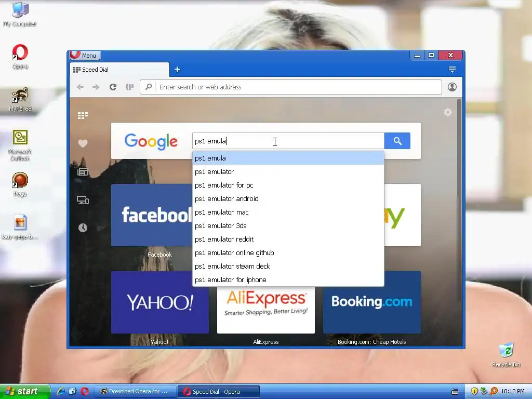Open the AliExpress speed dial tile
The height and width of the screenshot is (399, 532).
tap(266, 310)
